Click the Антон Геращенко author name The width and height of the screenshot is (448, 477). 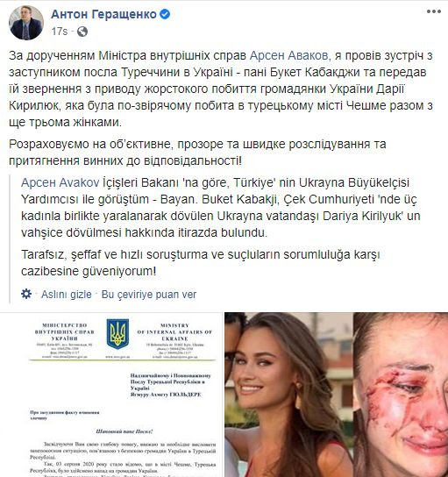tap(103, 14)
